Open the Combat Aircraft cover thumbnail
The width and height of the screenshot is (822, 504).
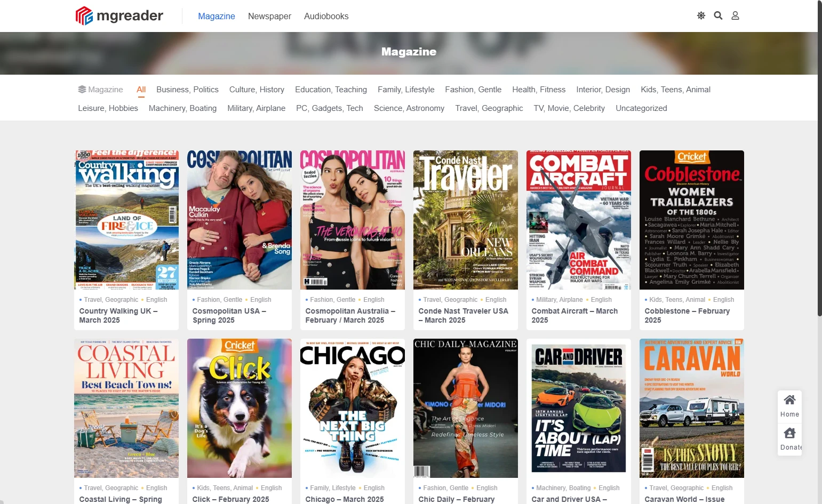[x=578, y=220]
